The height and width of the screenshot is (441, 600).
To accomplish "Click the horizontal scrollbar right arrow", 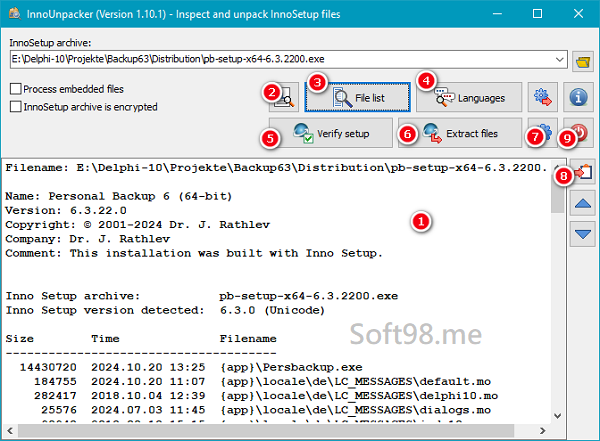I will point(543,431).
